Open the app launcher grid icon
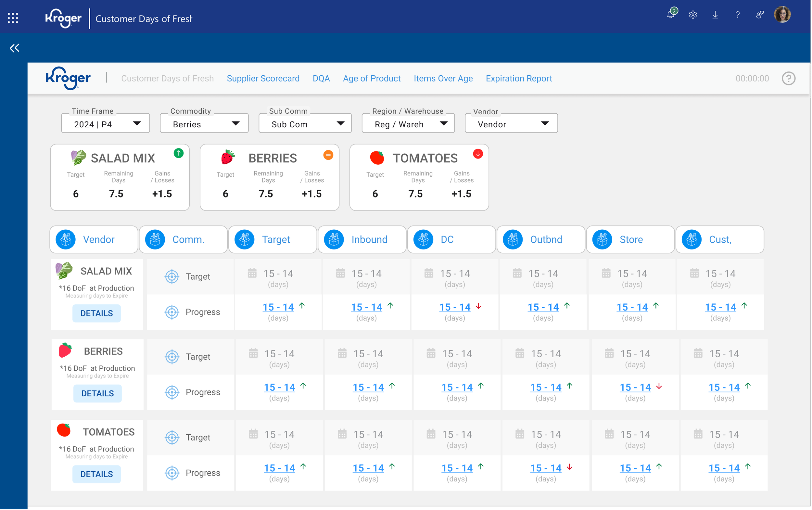This screenshot has width=812, height=510. click(13, 18)
